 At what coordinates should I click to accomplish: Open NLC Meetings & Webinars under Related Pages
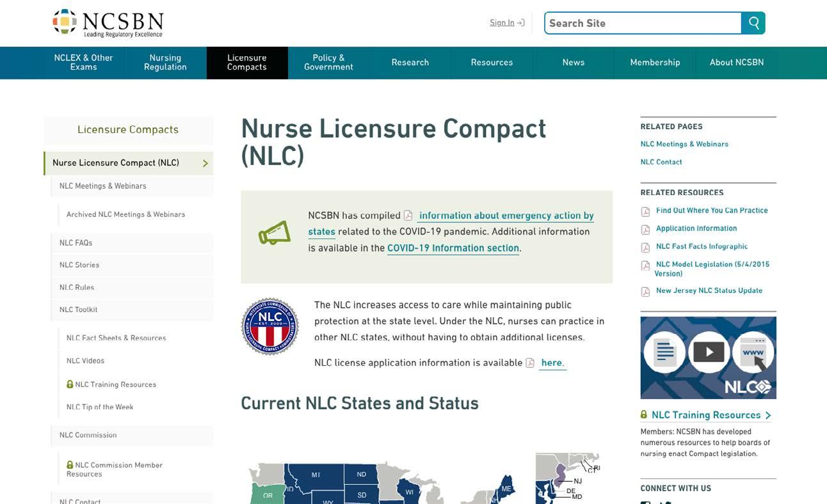point(684,145)
